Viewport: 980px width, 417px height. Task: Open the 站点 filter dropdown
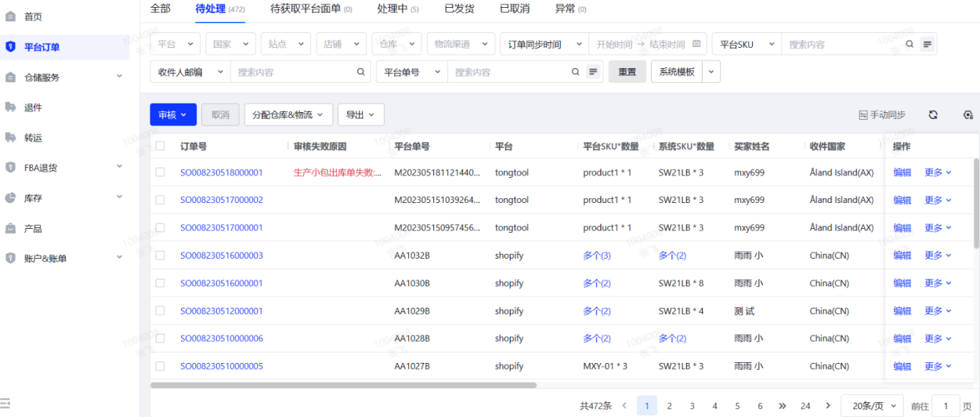click(286, 44)
